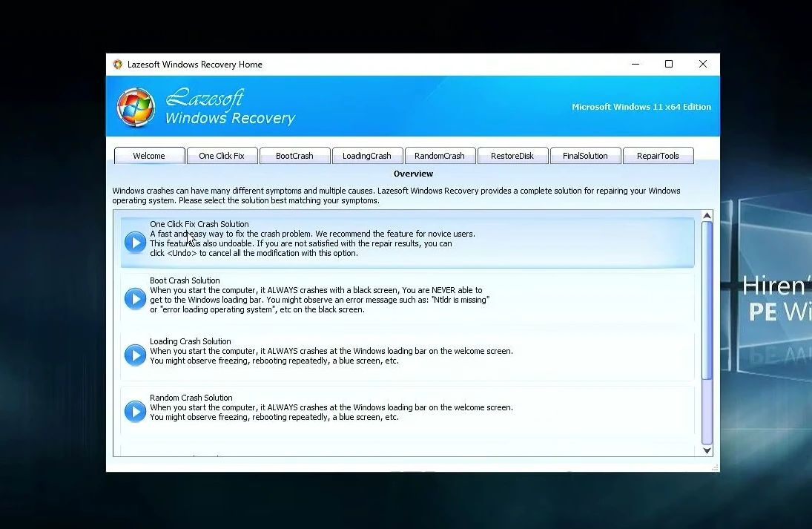Screen dimensions: 812x529
Task: Open the RepairTools tab
Action: click(658, 156)
